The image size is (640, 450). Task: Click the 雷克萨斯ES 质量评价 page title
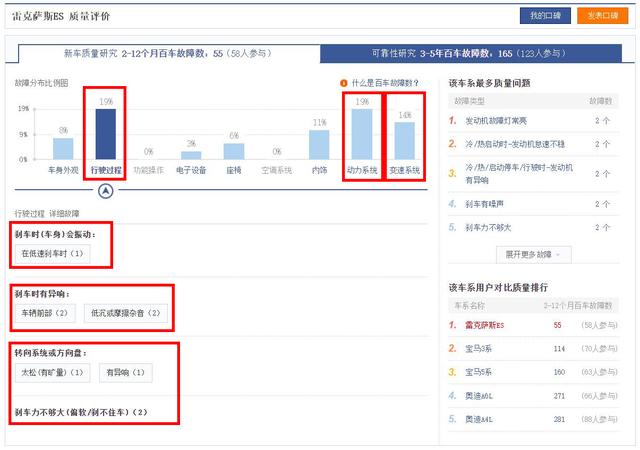pos(61,16)
